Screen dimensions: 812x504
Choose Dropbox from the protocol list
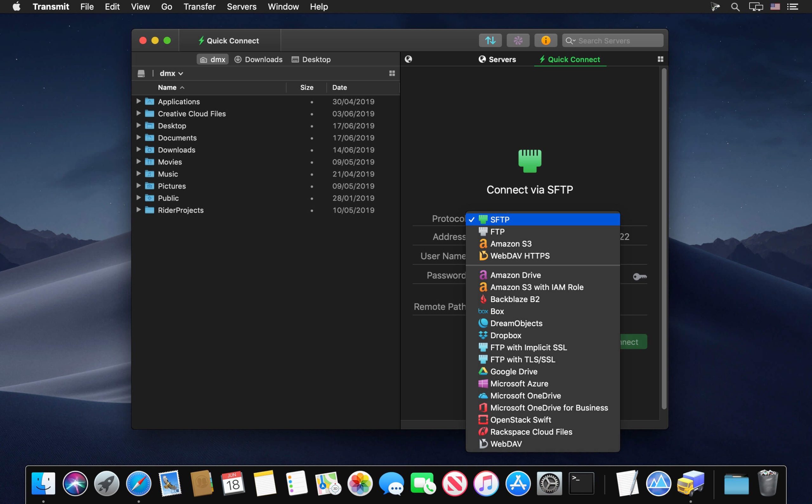pos(505,335)
